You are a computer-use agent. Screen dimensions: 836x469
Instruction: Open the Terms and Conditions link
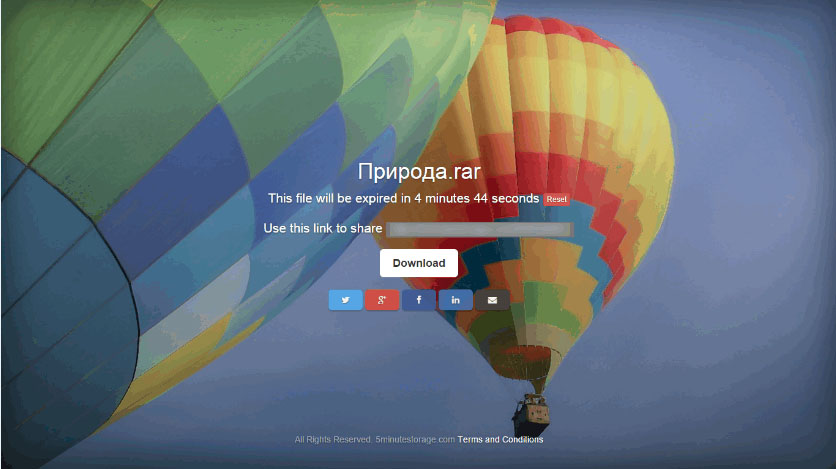pyautogui.click(x=500, y=440)
